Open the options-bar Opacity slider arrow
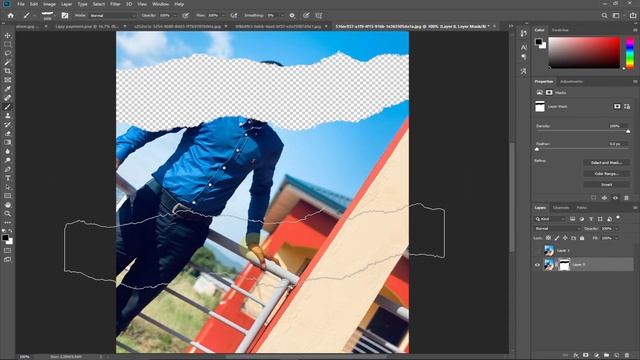The image size is (640, 360). pos(175,16)
